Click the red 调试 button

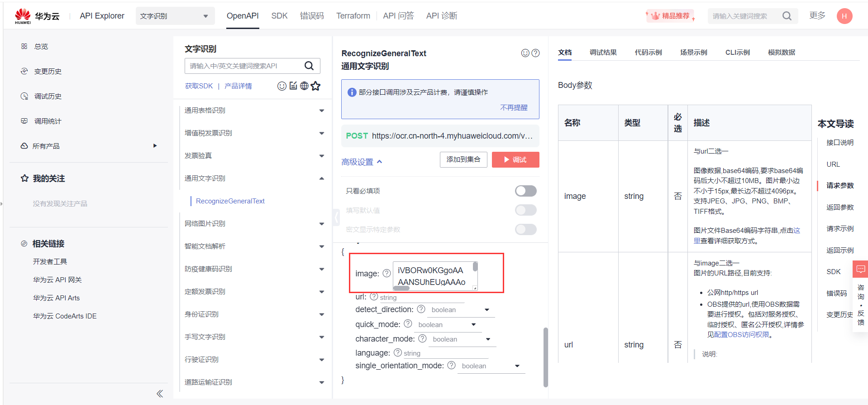(515, 159)
